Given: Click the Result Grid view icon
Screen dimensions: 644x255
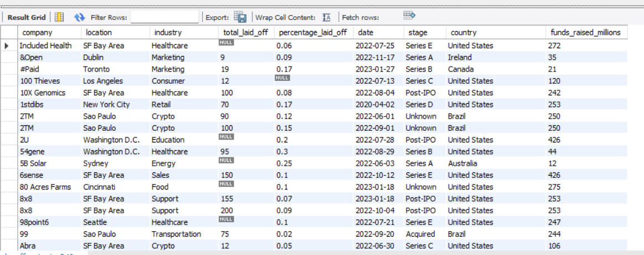Looking at the screenshot, I should click(59, 17).
